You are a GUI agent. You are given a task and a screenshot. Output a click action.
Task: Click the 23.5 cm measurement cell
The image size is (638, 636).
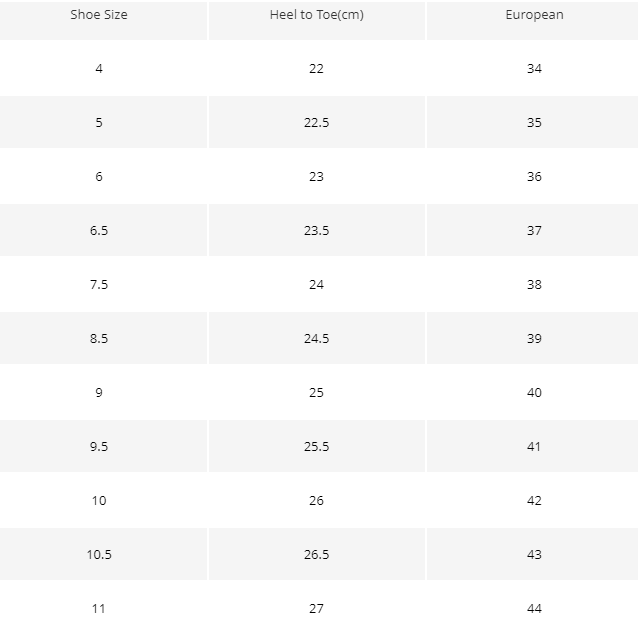pos(317,230)
